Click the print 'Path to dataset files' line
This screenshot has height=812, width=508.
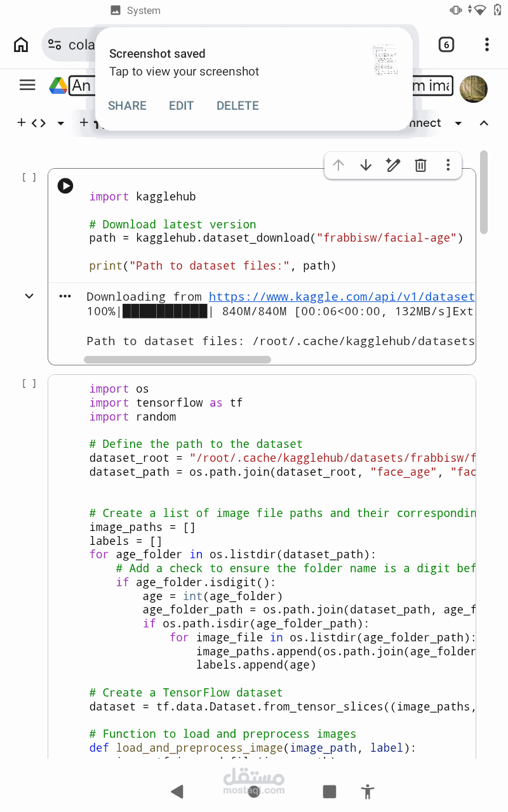(213, 266)
